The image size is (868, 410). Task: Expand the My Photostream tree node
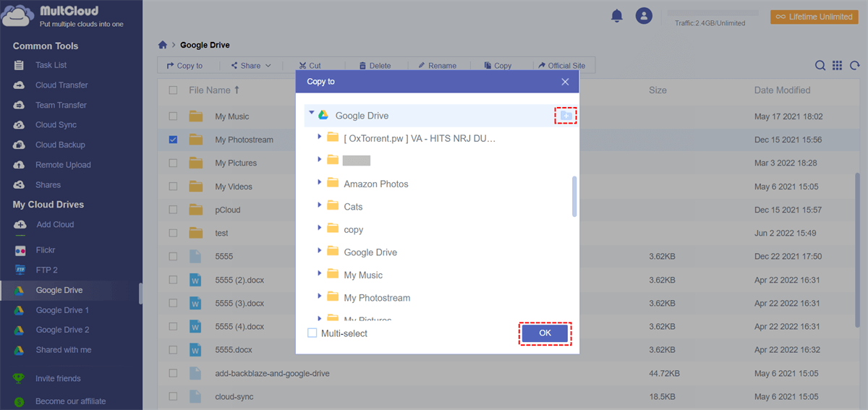[x=319, y=297]
